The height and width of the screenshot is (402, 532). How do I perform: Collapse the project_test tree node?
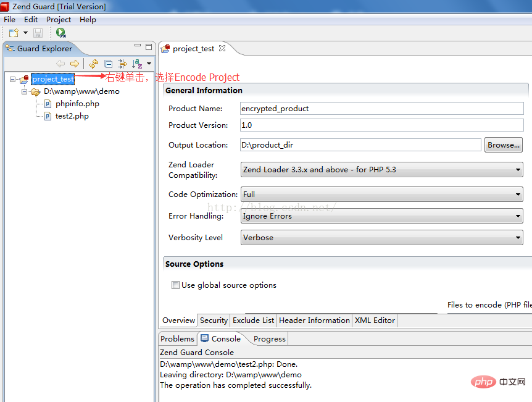13,79
